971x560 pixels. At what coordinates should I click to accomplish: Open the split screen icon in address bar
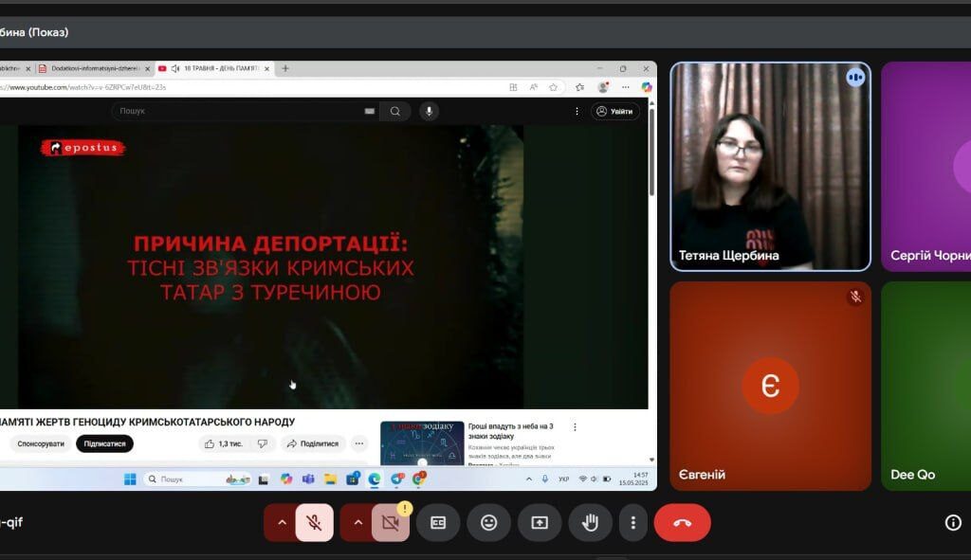point(513,87)
